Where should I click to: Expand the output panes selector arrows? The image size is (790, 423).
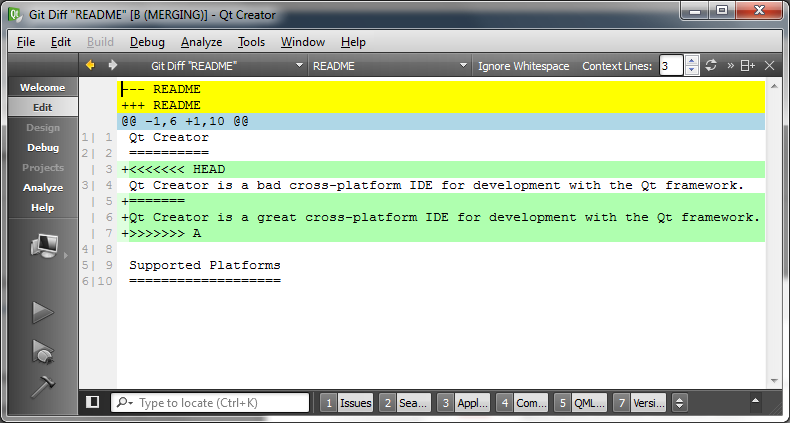pos(680,403)
